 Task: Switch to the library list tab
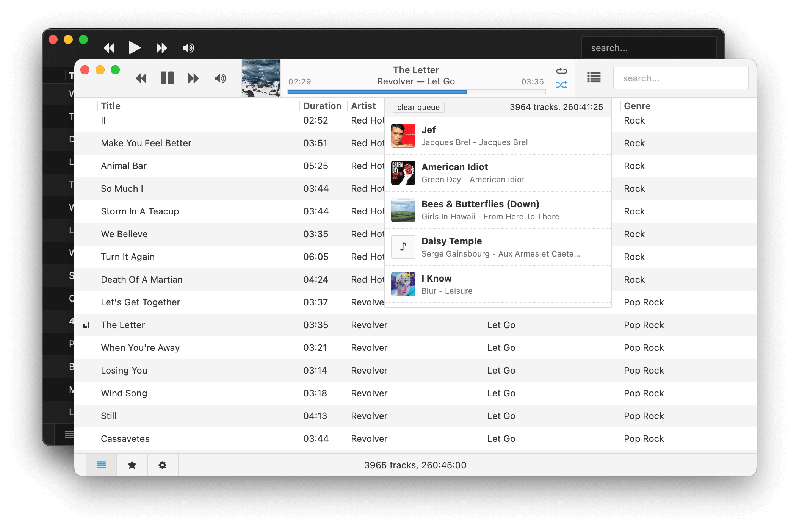[x=101, y=465]
